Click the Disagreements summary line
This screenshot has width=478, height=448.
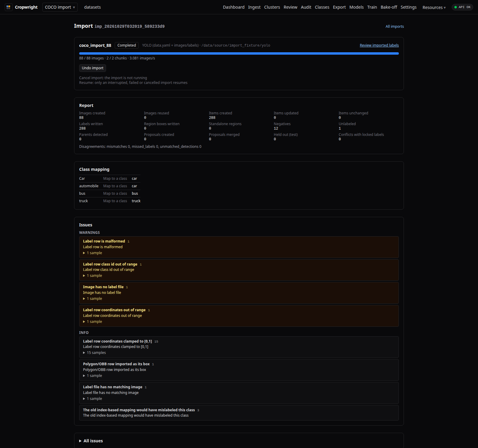click(x=140, y=147)
